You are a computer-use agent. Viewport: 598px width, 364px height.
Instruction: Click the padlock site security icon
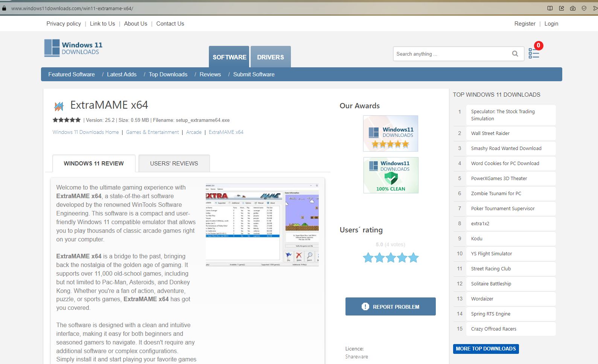[4, 8]
